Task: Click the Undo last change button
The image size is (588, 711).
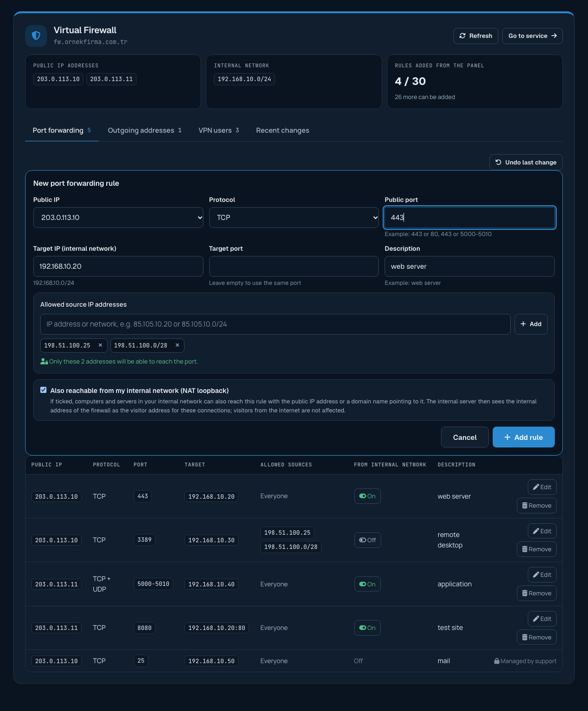Action: [526, 162]
